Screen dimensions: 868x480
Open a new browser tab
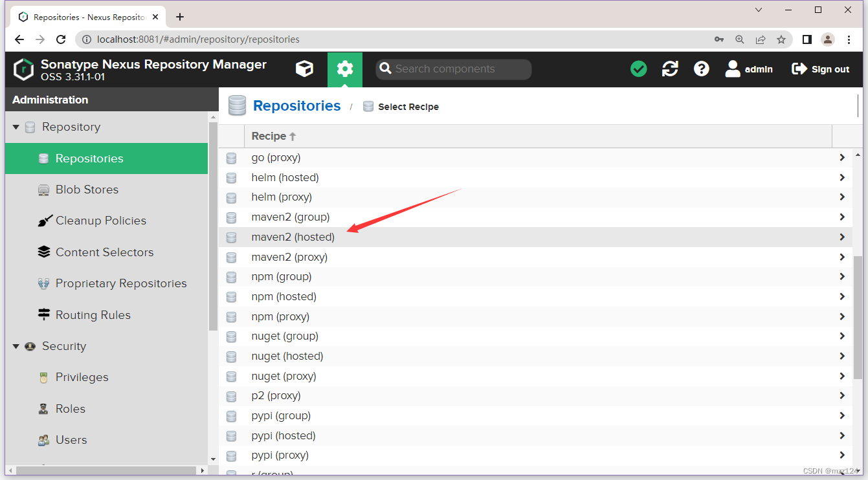(180, 17)
